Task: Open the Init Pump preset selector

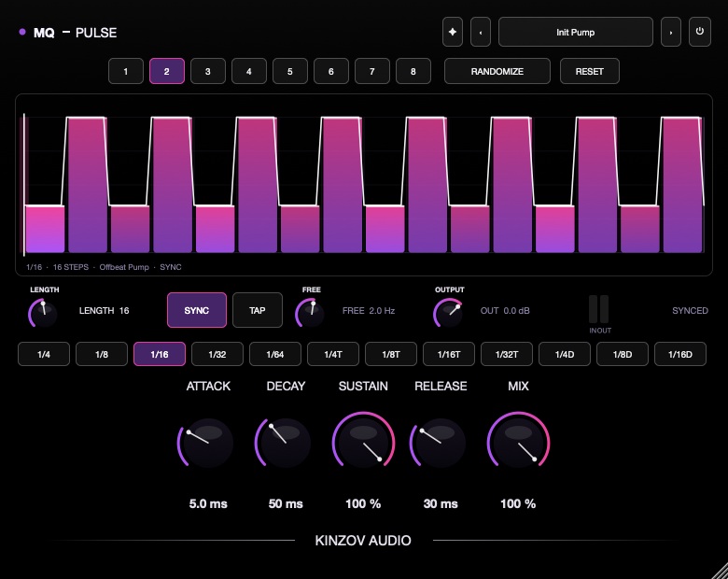Action: [x=575, y=32]
